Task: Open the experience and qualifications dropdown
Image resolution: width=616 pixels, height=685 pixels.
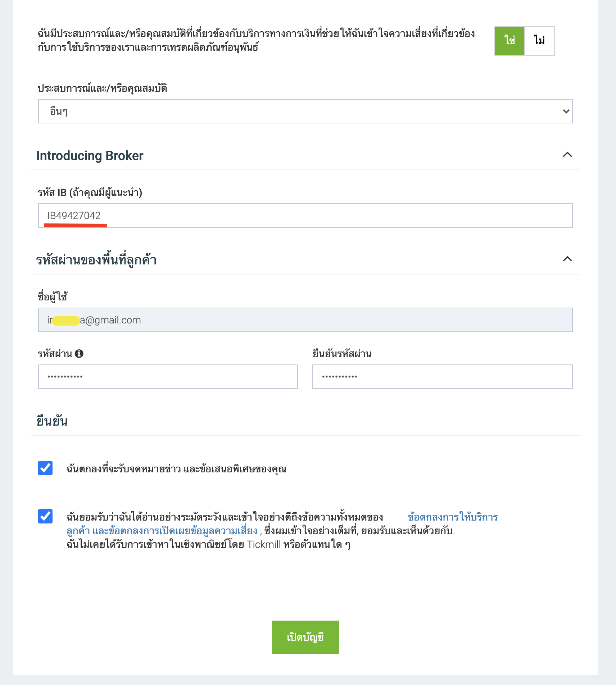Action: (305, 111)
